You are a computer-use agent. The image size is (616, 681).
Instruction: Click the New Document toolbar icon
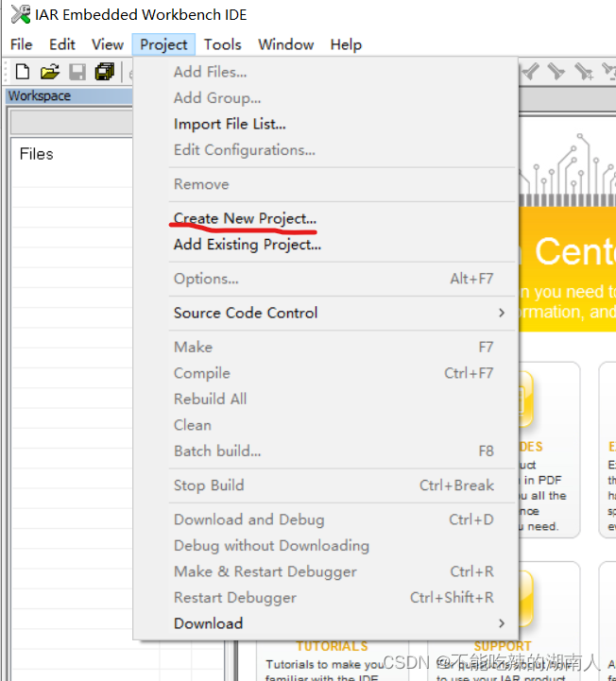pyautogui.click(x=23, y=71)
